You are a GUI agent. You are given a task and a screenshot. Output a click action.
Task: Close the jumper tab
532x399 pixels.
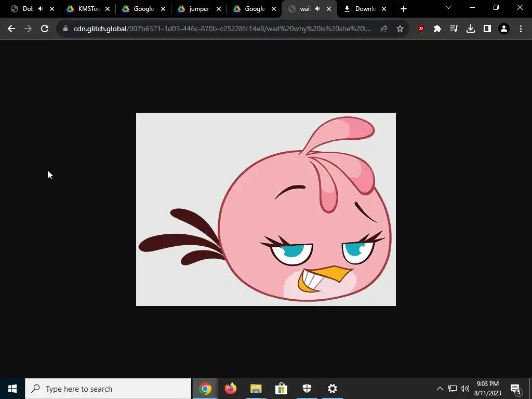[219, 9]
